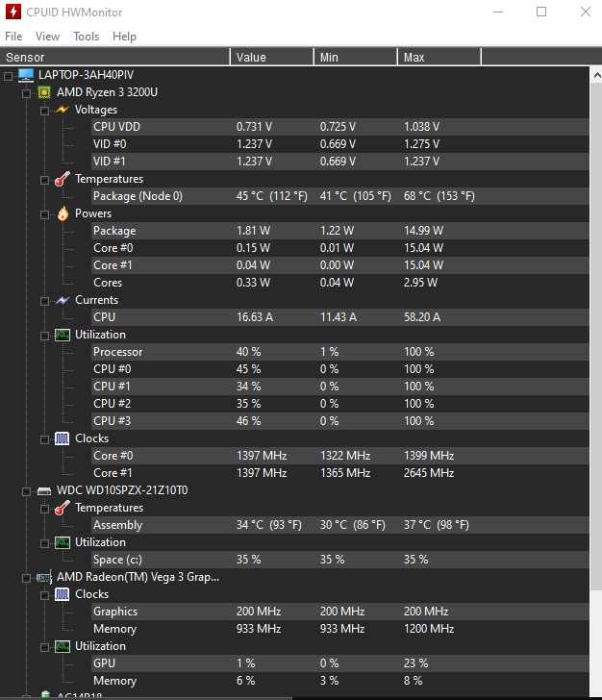Minimize the HWMonitor window

498,12
